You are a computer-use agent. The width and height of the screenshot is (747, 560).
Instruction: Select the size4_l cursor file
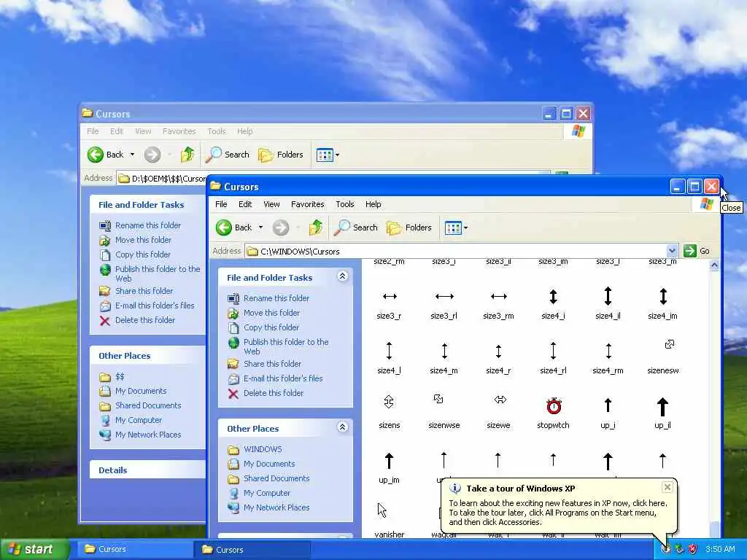point(390,359)
